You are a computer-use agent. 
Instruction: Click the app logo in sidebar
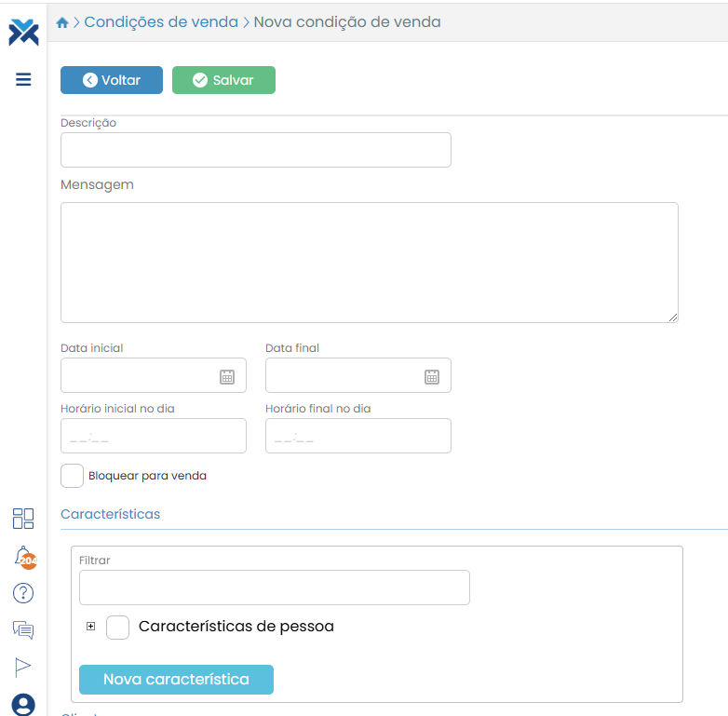(x=23, y=32)
